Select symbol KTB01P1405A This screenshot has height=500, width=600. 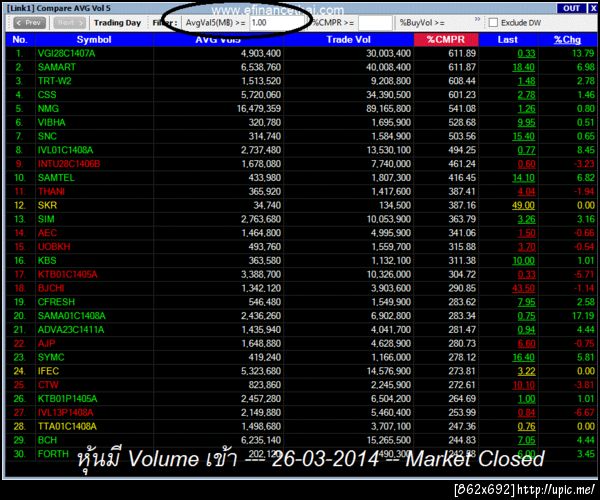[67, 399]
